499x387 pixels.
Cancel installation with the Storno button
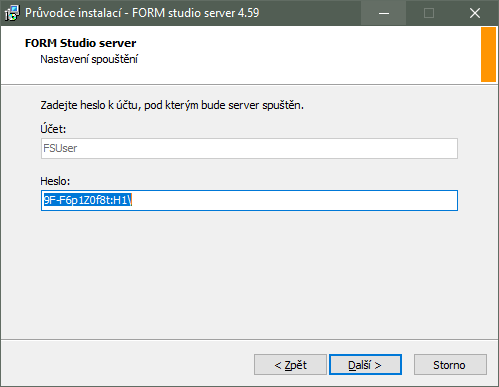point(450,365)
